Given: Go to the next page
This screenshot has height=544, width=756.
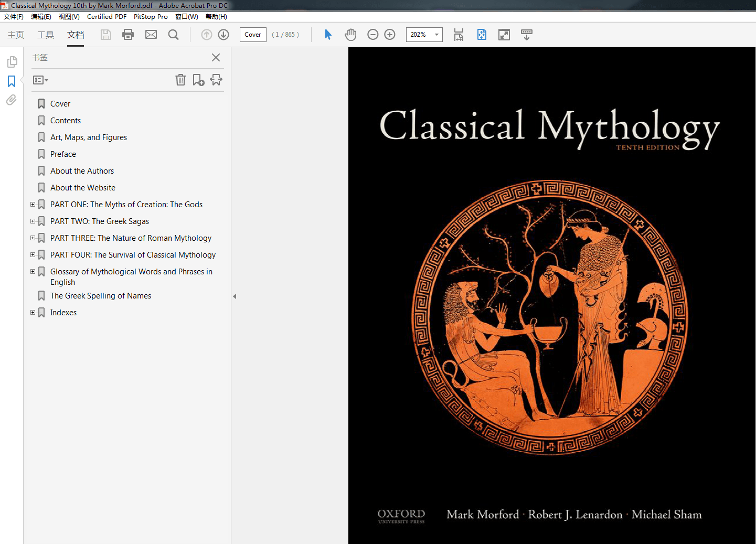Looking at the screenshot, I should pos(223,35).
